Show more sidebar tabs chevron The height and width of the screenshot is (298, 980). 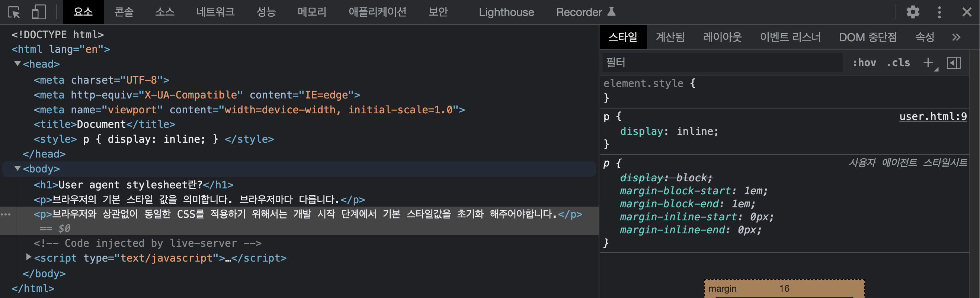pyautogui.click(x=956, y=37)
